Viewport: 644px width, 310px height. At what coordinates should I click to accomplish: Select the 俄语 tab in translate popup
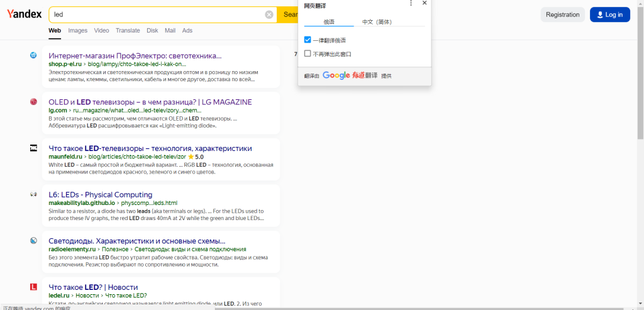pos(329,22)
